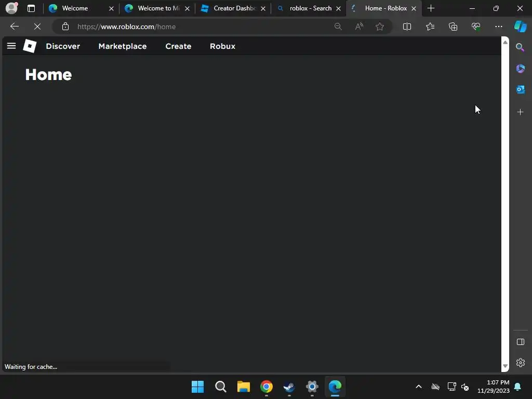
Task: Open the clock showing 1:07 PM
Action: tap(494, 387)
